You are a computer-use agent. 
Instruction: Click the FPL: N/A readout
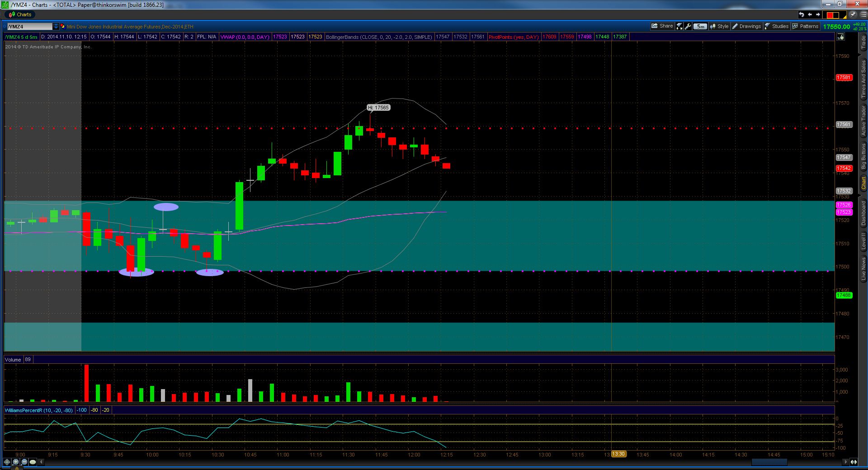pos(207,37)
